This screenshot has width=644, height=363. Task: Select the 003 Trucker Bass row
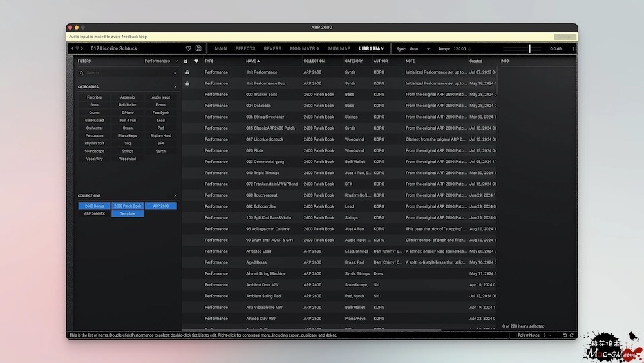(x=339, y=95)
